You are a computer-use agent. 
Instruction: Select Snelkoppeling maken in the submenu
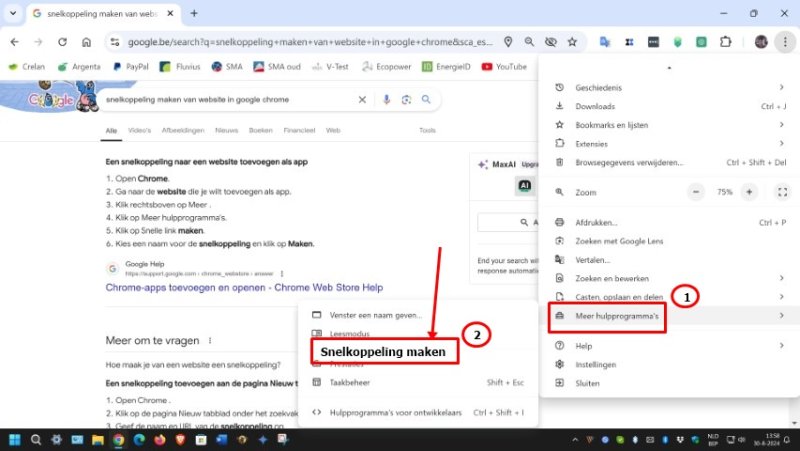385,351
